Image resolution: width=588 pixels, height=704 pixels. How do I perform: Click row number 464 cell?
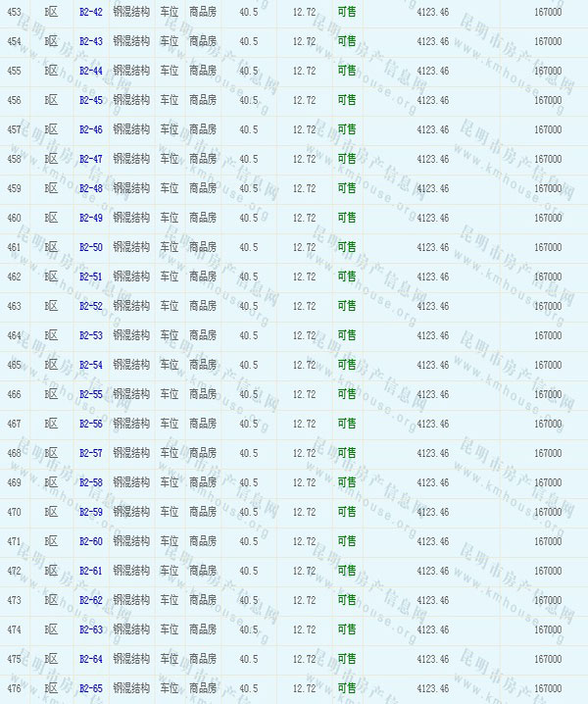coord(14,335)
